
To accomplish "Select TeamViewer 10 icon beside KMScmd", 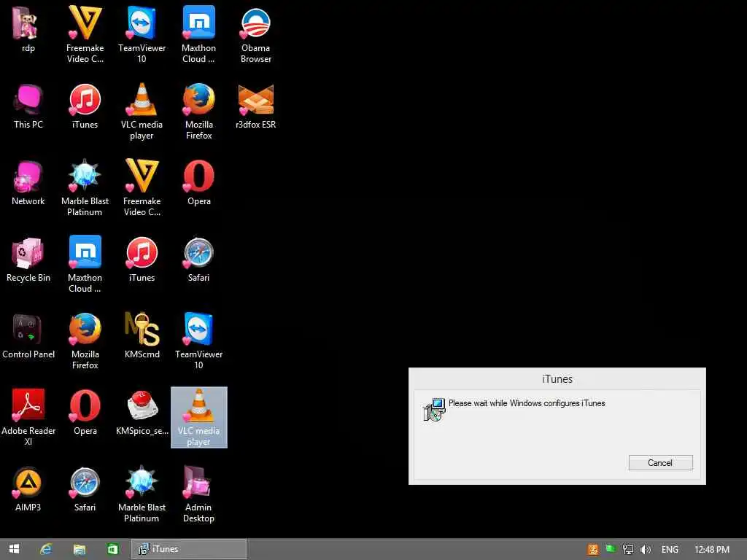I will point(198,341).
